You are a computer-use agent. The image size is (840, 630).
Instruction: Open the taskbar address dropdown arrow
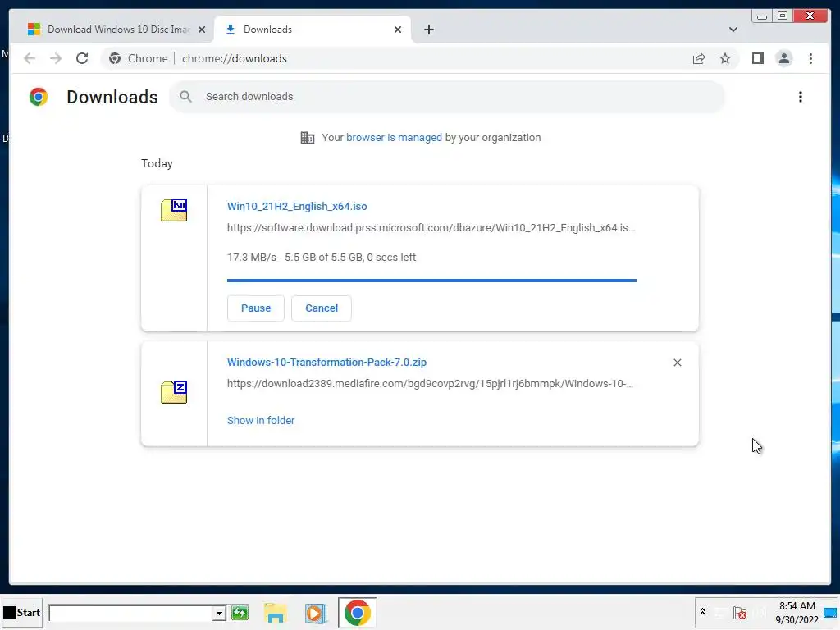tap(218, 613)
